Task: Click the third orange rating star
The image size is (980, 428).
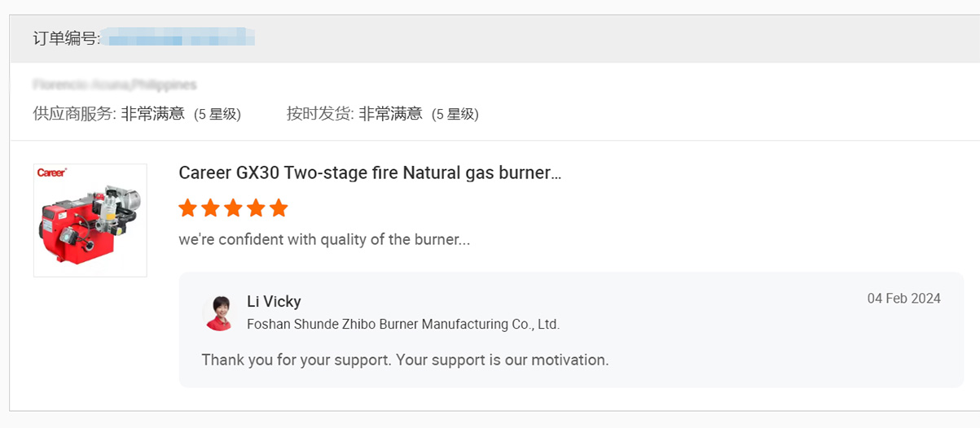Action: pyautogui.click(x=234, y=208)
